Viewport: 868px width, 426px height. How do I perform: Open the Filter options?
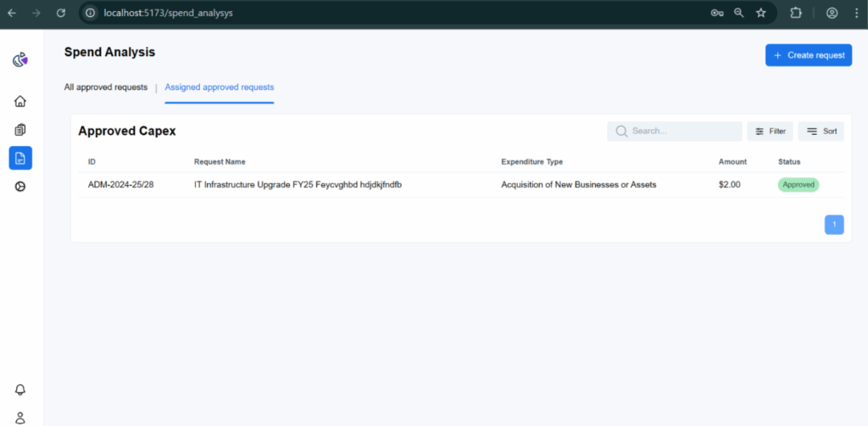pyautogui.click(x=770, y=132)
